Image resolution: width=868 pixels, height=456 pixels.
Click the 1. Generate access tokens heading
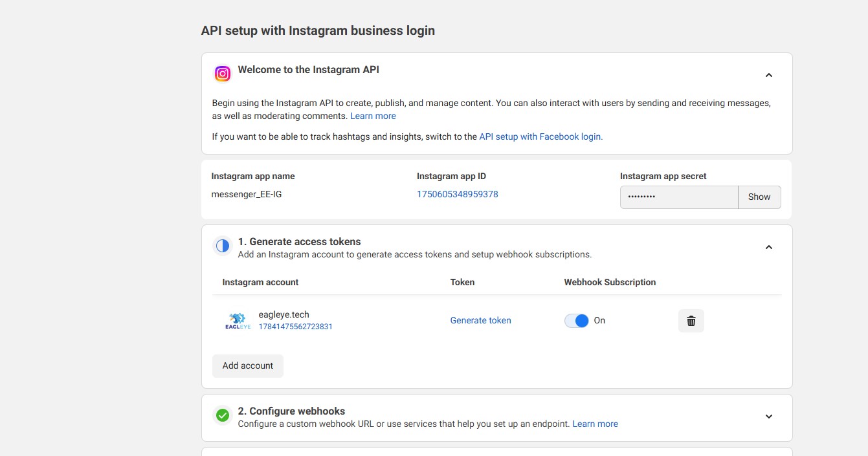[299, 241]
